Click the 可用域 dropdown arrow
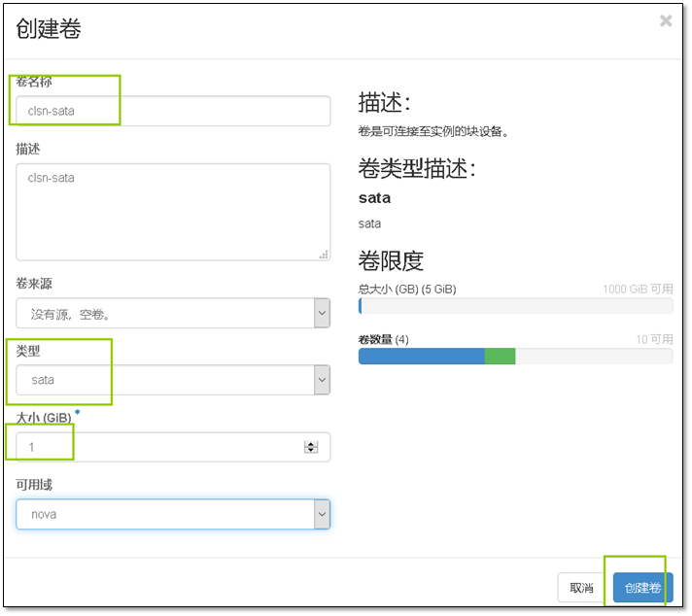Screen dimensions: 692x616 (x=322, y=514)
